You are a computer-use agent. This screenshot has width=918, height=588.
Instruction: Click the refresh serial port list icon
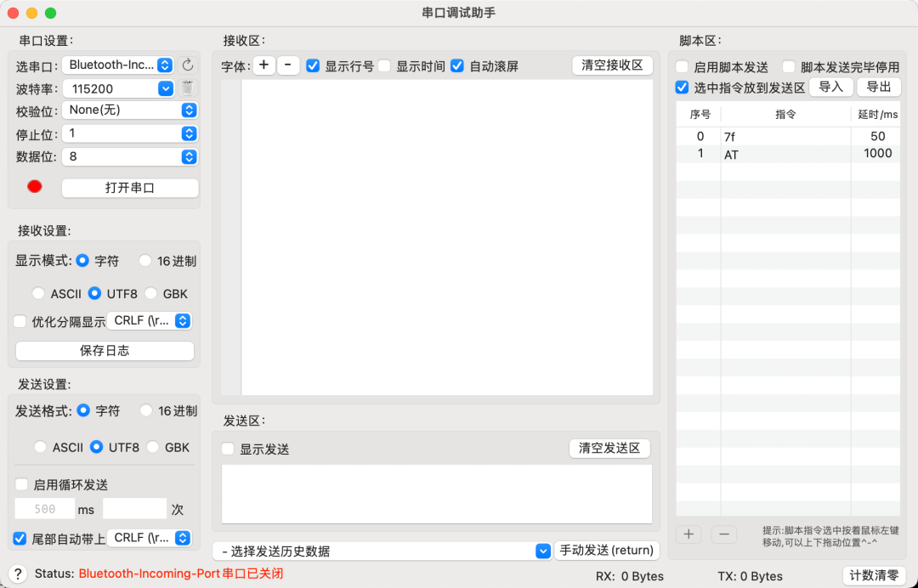pos(188,65)
